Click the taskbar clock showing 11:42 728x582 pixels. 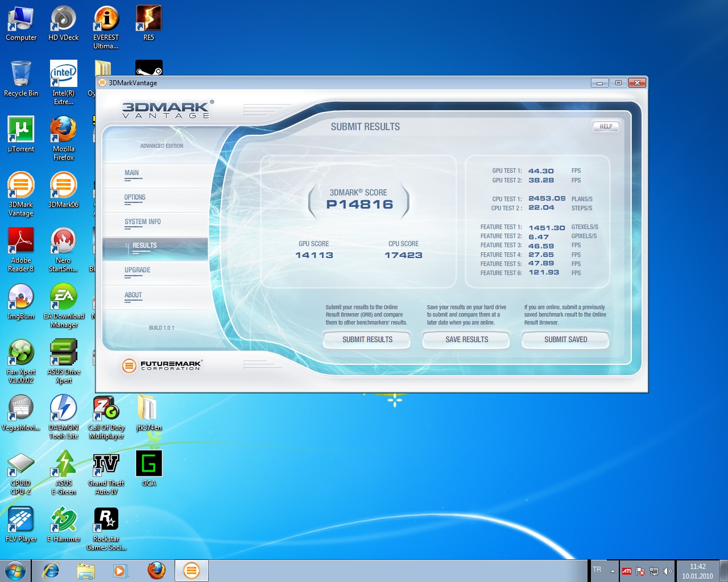point(697,571)
